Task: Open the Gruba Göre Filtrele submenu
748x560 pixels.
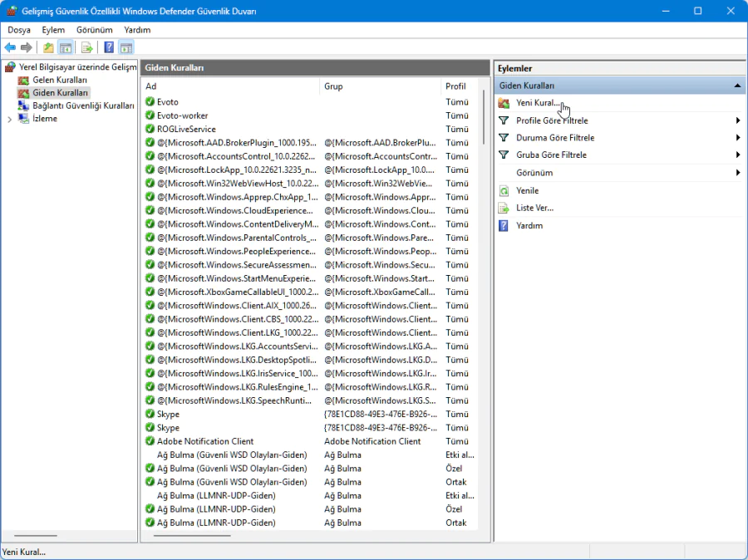Action: [x=551, y=155]
